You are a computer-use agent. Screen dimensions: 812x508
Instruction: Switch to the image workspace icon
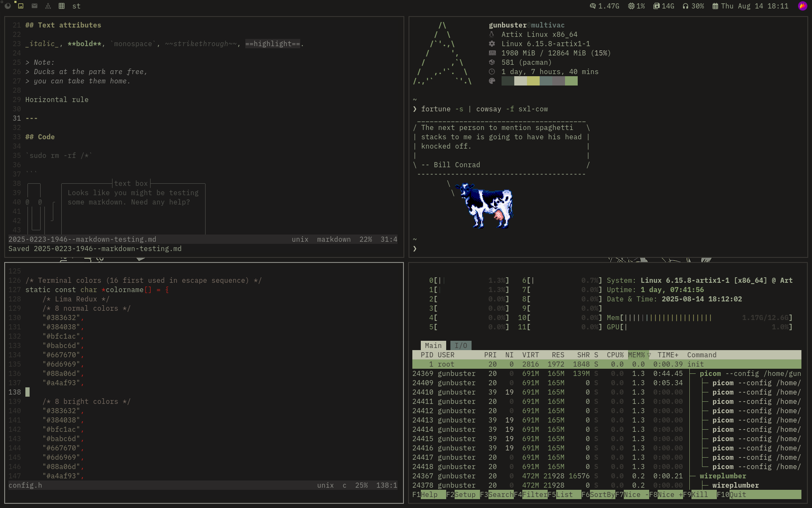point(21,6)
